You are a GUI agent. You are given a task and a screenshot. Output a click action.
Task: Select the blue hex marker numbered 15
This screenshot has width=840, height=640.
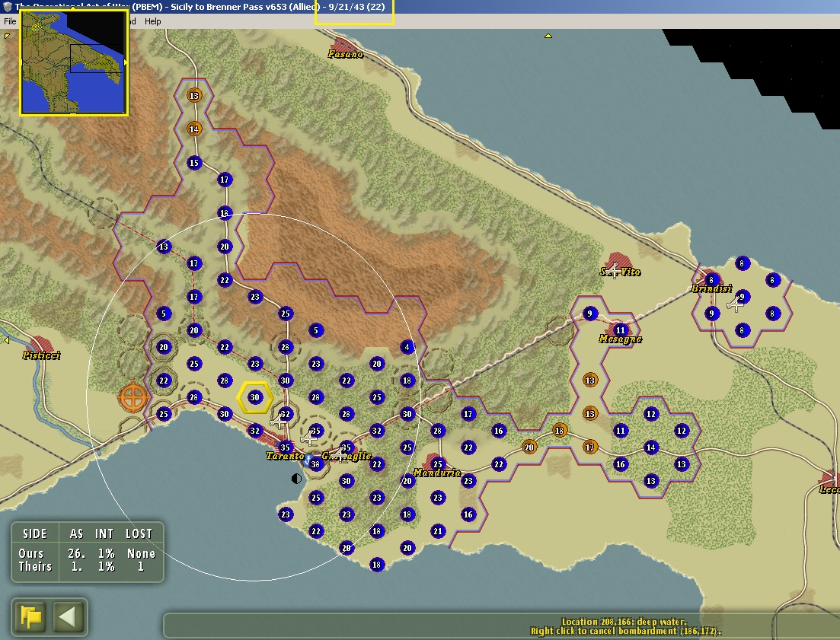pos(194,163)
